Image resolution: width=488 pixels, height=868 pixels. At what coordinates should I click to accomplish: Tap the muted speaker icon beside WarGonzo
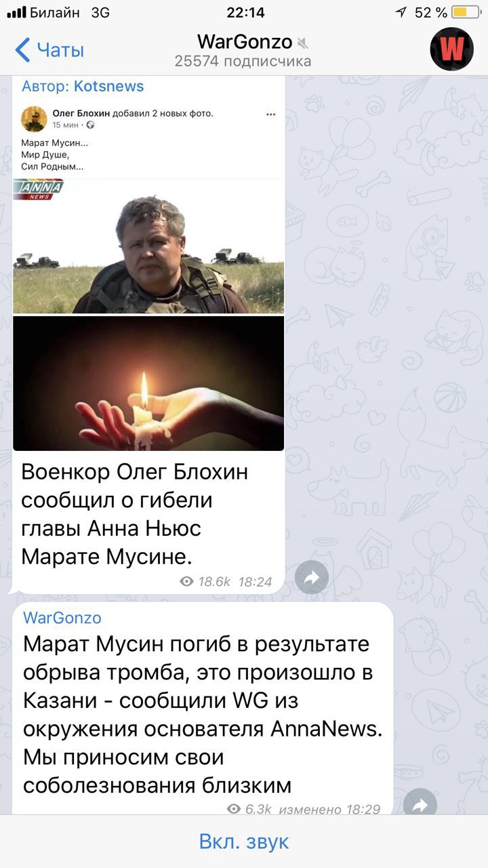point(302,43)
